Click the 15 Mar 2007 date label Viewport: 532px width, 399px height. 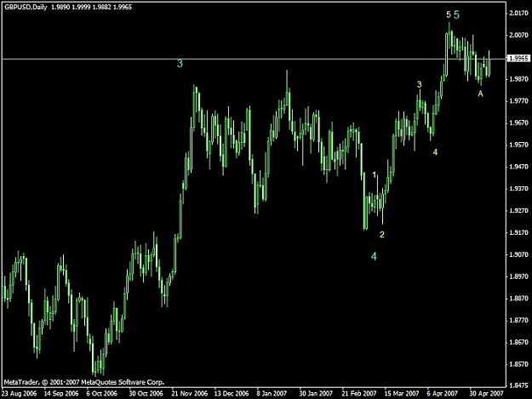[x=402, y=394]
